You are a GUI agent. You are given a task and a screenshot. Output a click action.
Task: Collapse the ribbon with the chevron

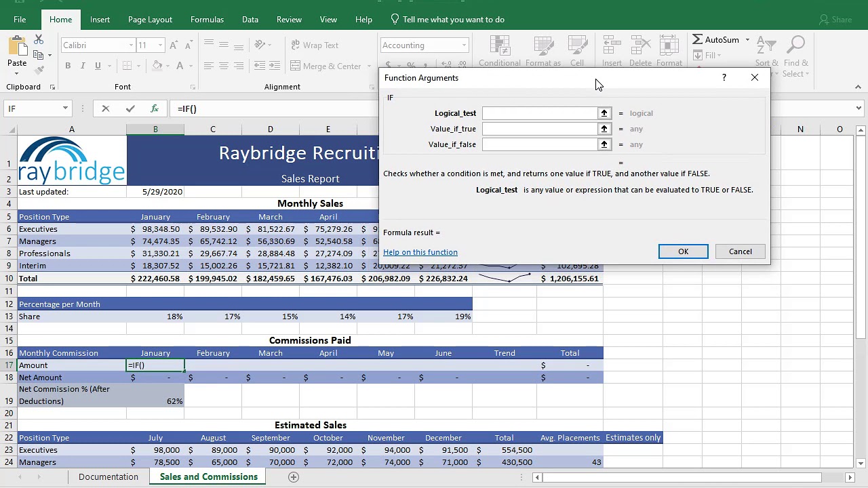[858, 87]
